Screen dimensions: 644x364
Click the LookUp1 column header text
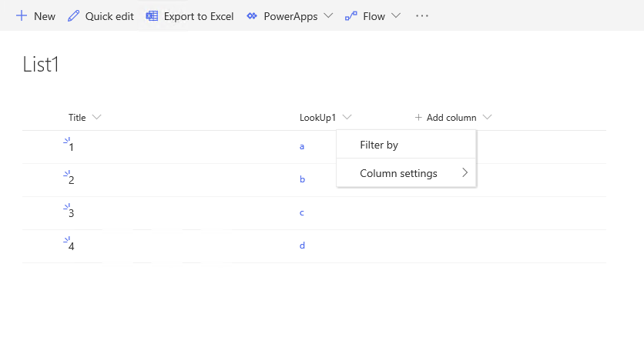coord(317,118)
